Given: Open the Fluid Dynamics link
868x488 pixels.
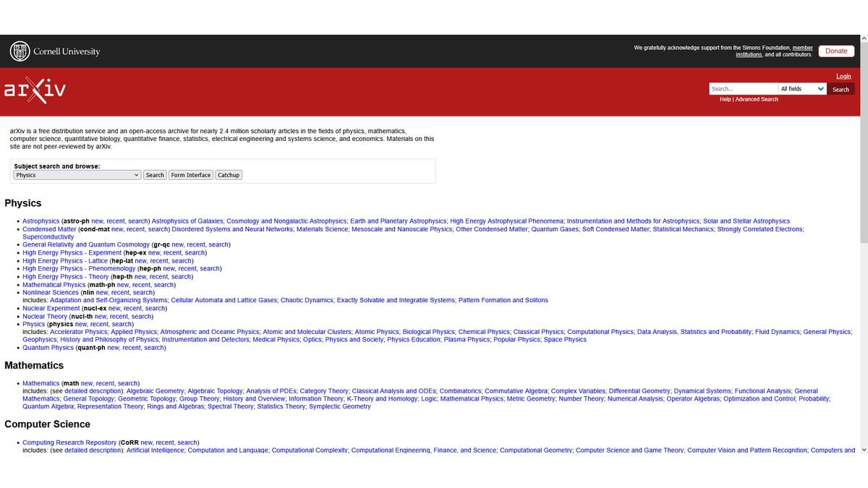Looking at the screenshot, I should [778, 332].
